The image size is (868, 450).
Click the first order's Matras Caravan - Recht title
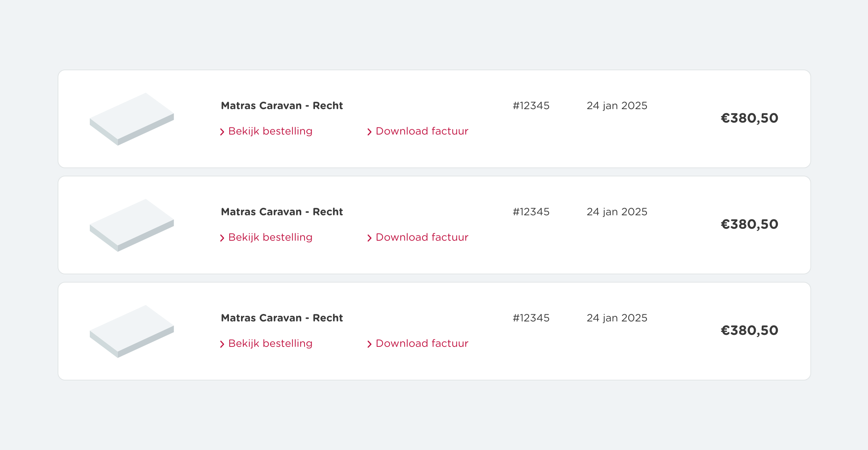(x=282, y=106)
